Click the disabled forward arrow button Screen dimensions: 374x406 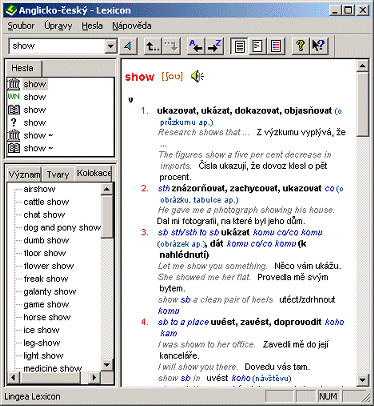[172, 46]
